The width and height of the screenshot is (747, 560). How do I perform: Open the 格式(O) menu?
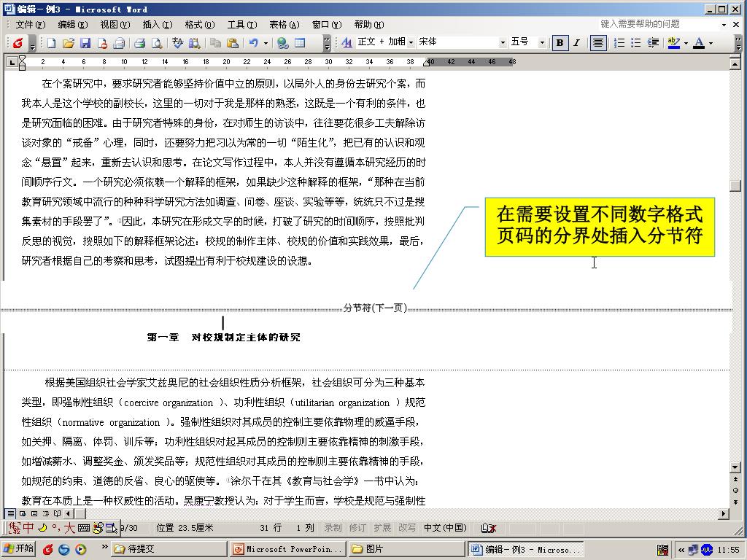pyautogui.click(x=200, y=24)
